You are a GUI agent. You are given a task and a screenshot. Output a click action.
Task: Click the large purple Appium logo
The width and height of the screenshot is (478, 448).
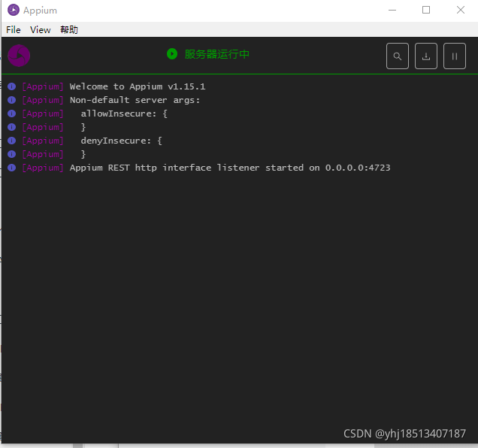coord(19,56)
